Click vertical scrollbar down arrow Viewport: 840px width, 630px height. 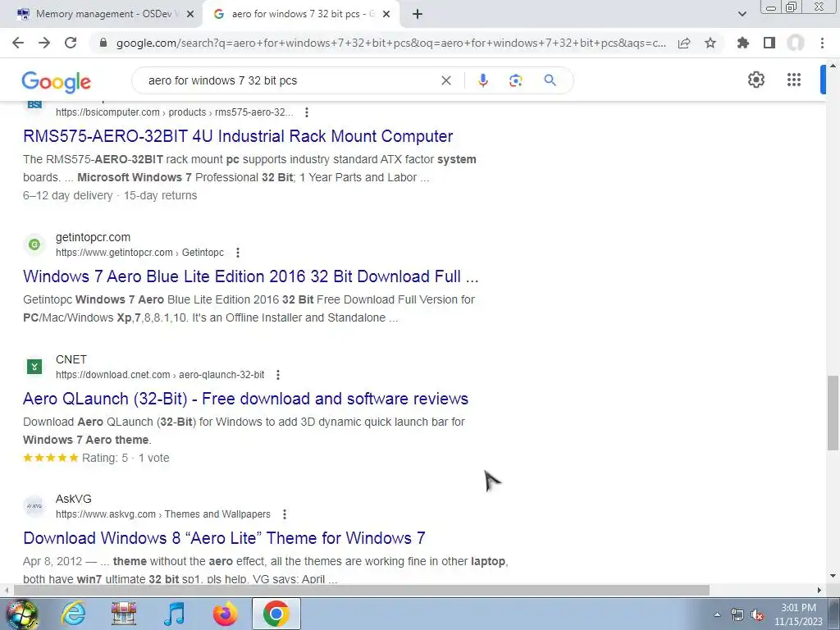point(833,577)
